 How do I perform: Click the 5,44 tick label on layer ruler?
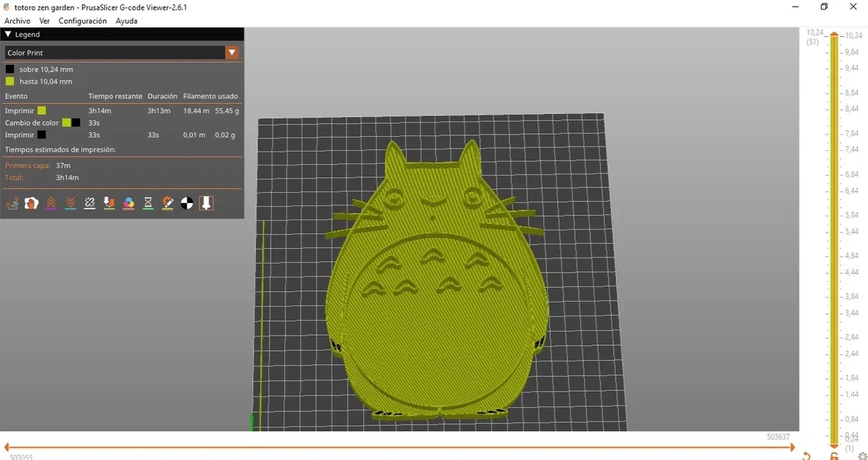tap(851, 231)
